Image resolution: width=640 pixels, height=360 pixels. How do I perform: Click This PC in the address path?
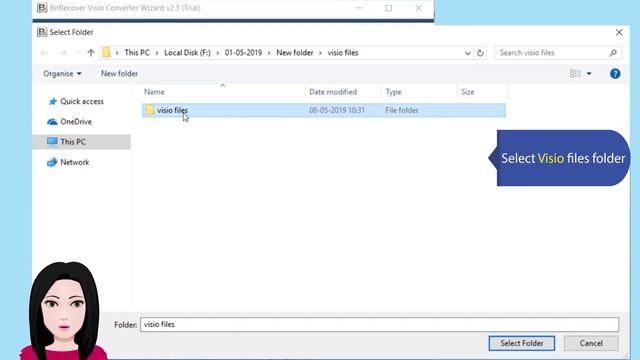(x=137, y=53)
